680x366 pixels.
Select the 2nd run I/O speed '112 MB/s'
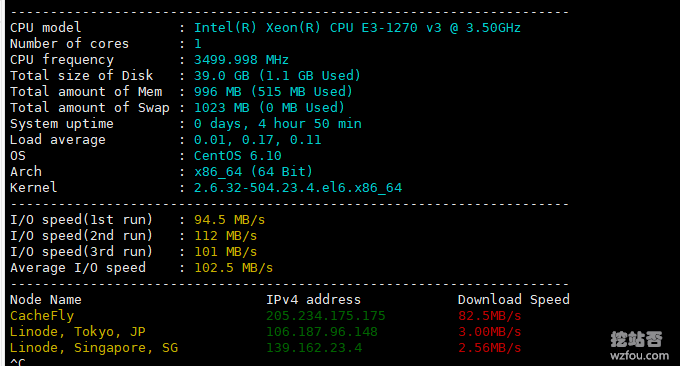(x=226, y=236)
